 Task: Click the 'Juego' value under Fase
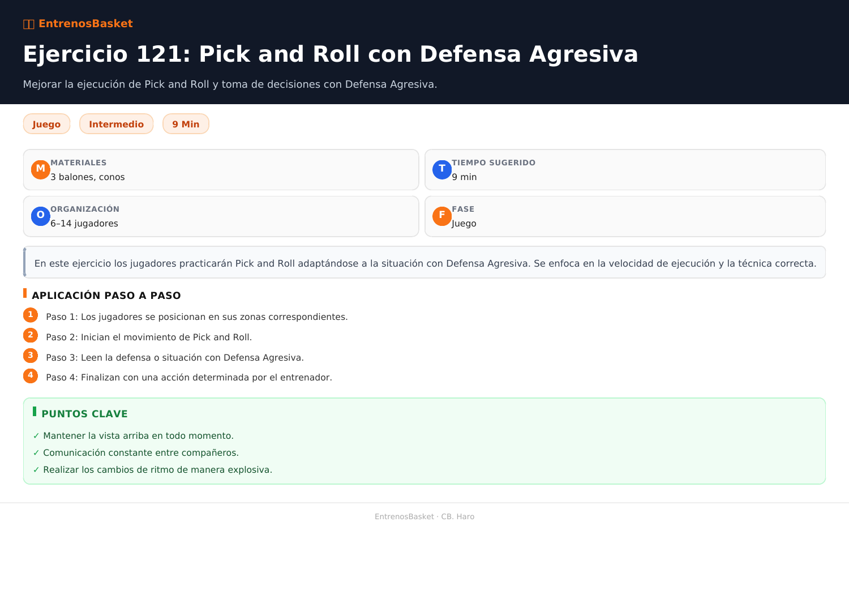464,224
